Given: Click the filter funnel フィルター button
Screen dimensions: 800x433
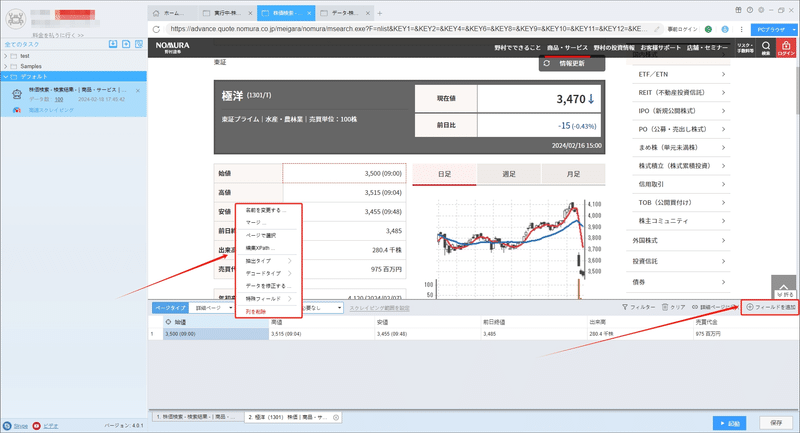Looking at the screenshot, I should pyautogui.click(x=638, y=307).
